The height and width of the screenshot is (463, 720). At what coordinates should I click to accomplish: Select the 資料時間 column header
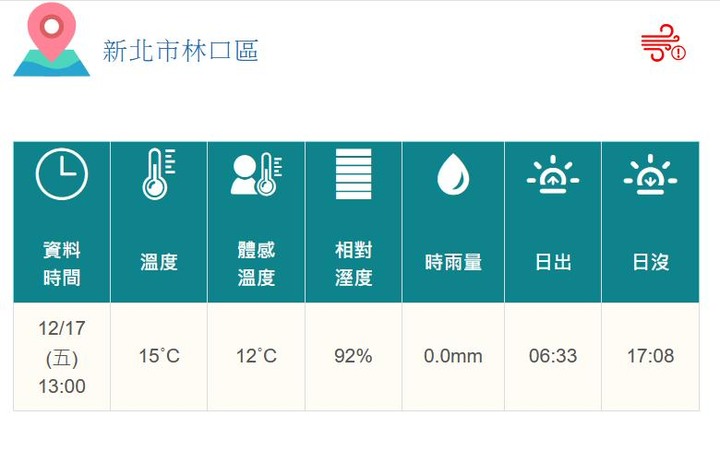(62, 264)
